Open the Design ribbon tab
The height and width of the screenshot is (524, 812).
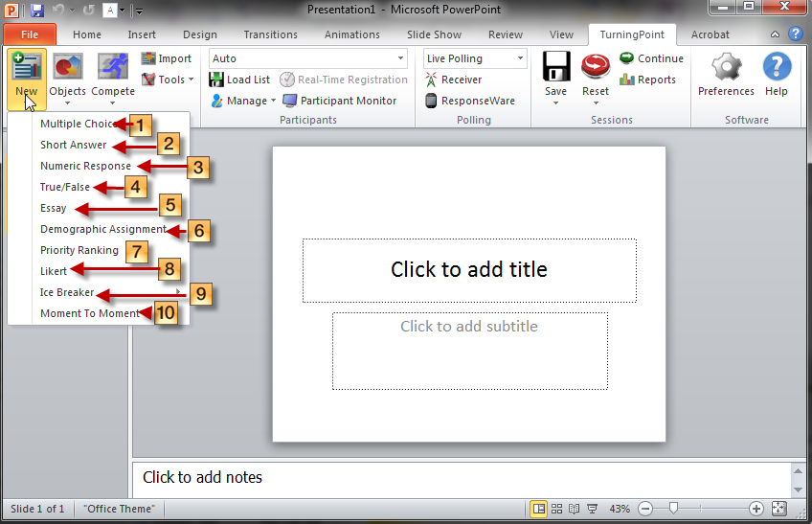coord(200,34)
